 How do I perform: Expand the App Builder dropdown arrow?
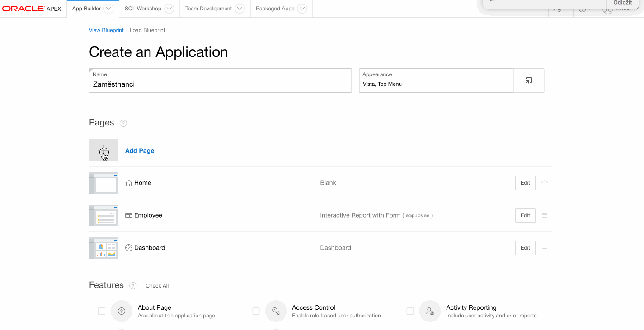tap(108, 9)
